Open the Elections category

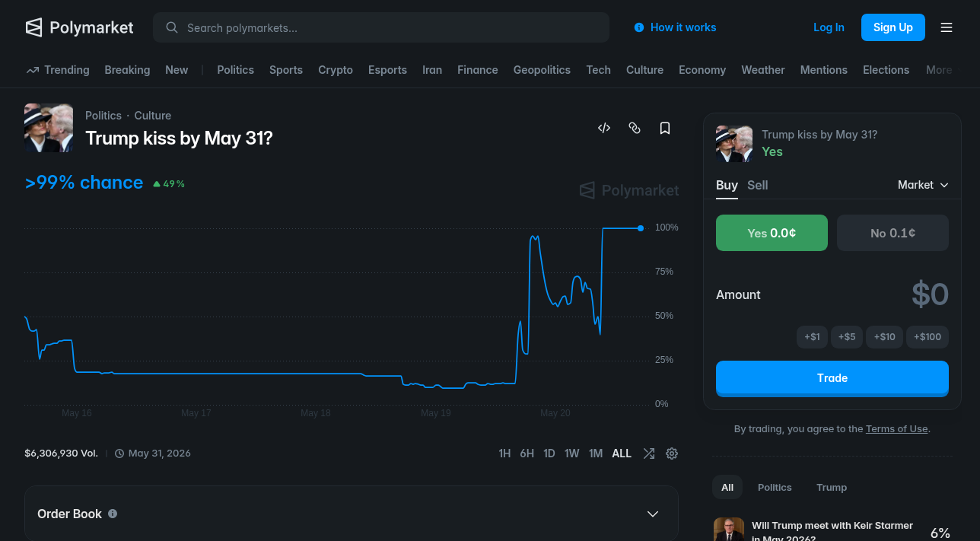coord(886,70)
